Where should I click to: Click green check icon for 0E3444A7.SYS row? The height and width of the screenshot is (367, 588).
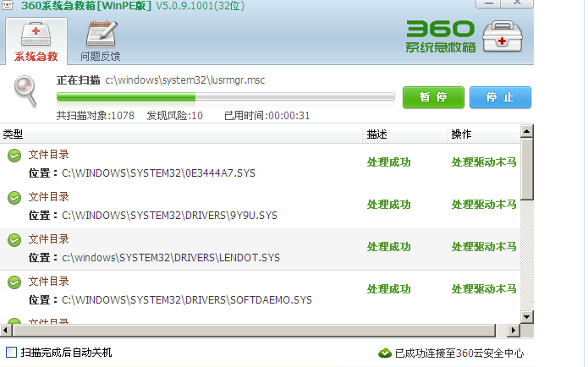14,156
